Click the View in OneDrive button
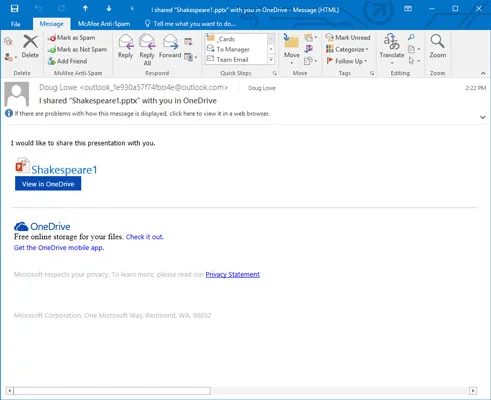The image size is (491, 400). coord(48,184)
